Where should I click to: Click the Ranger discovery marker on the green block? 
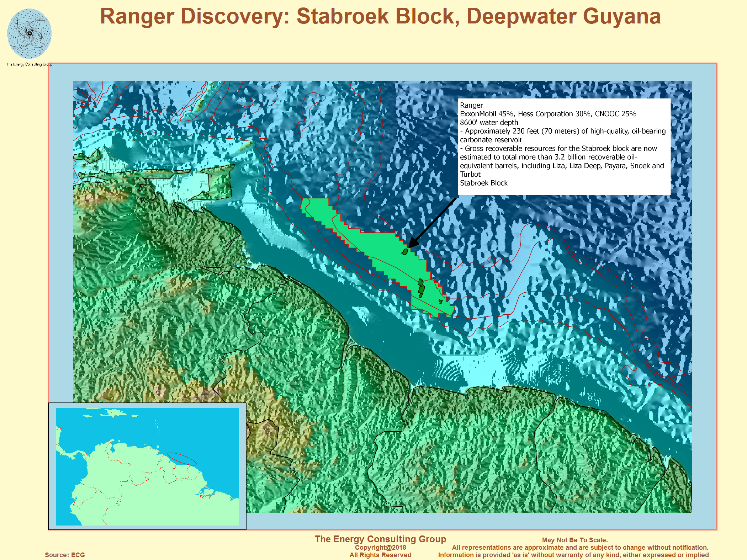[x=404, y=252]
